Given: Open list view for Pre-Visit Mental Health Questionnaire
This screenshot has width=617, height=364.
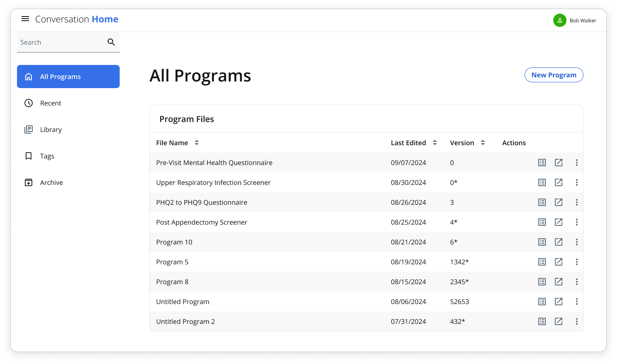Looking at the screenshot, I should coord(542,163).
